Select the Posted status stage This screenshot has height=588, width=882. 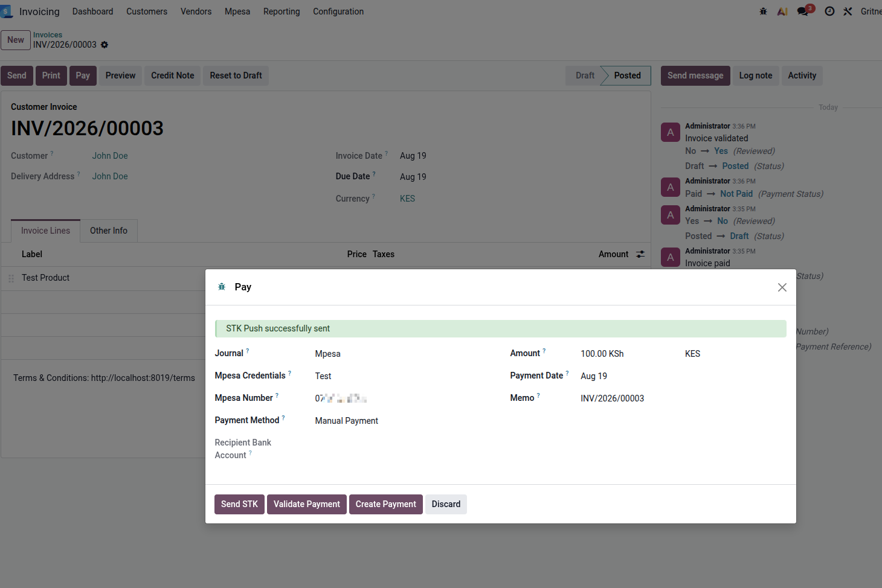point(628,75)
